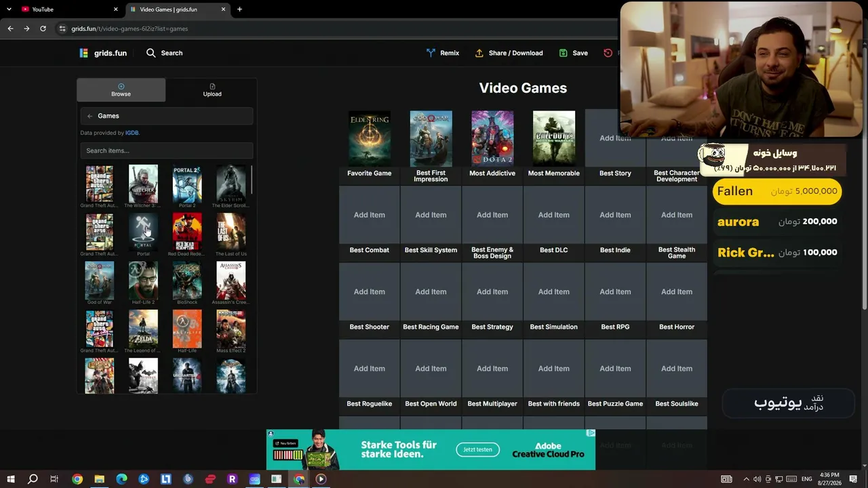Reload the page with refresh icon
Image resolution: width=868 pixels, height=488 pixels.
pos(43,28)
